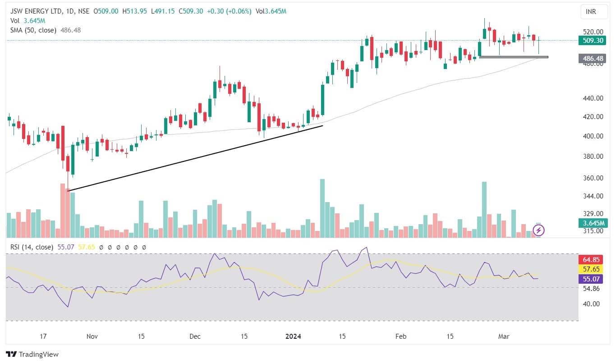The height and width of the screenshot is (364, 616).
Task: Open the INR currency selector
Action: (590, 12)
